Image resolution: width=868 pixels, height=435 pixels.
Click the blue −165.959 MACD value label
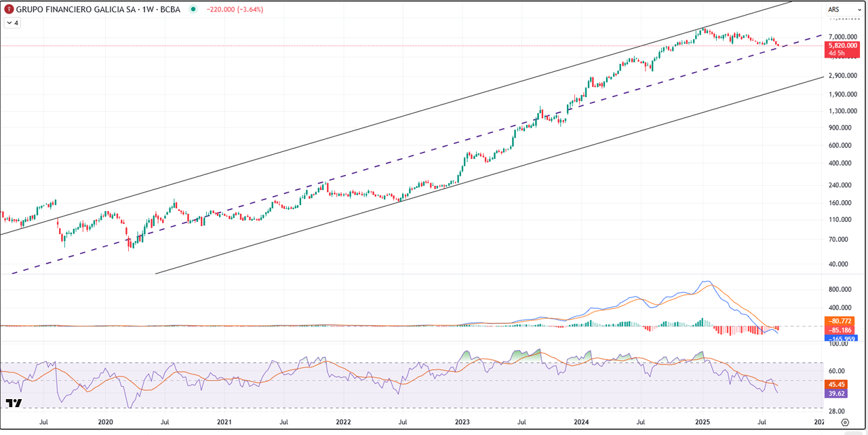(x=842, y=338)
